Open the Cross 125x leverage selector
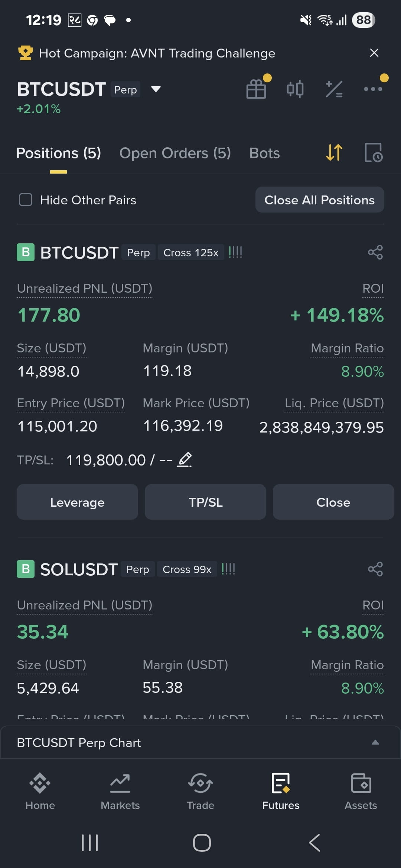Image resolution: width=401 pixels, height=868 pixels. [191, 253]
